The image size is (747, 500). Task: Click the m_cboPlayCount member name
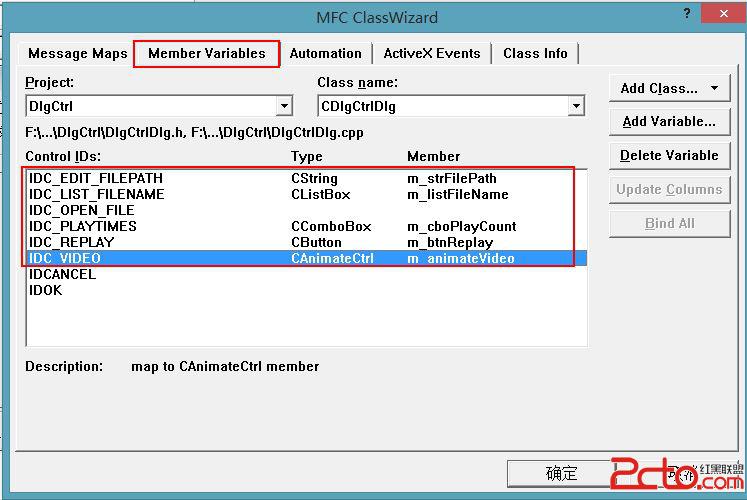coord(462,227)
